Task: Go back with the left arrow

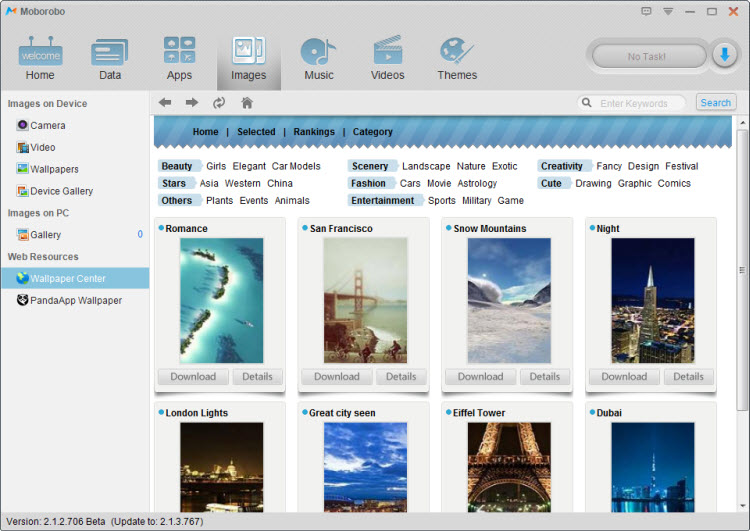Action: (165, 102)
